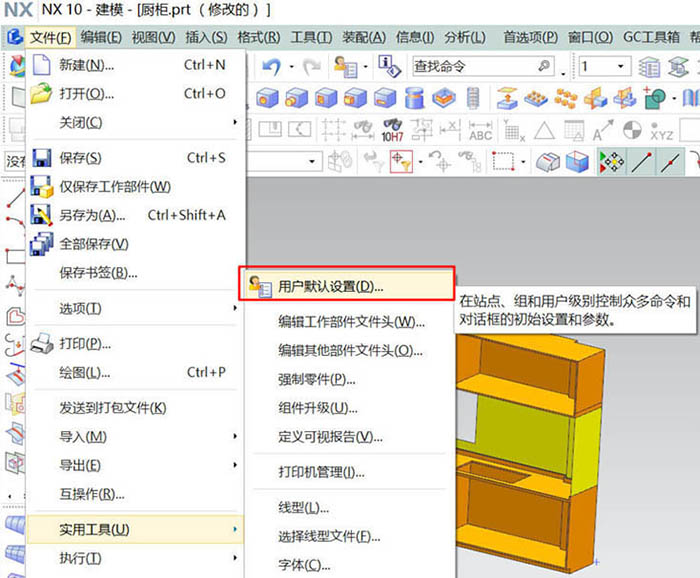This screenshot has height=578, width=700.
Task: Open the Analysis menu
Action: point(465,37)
